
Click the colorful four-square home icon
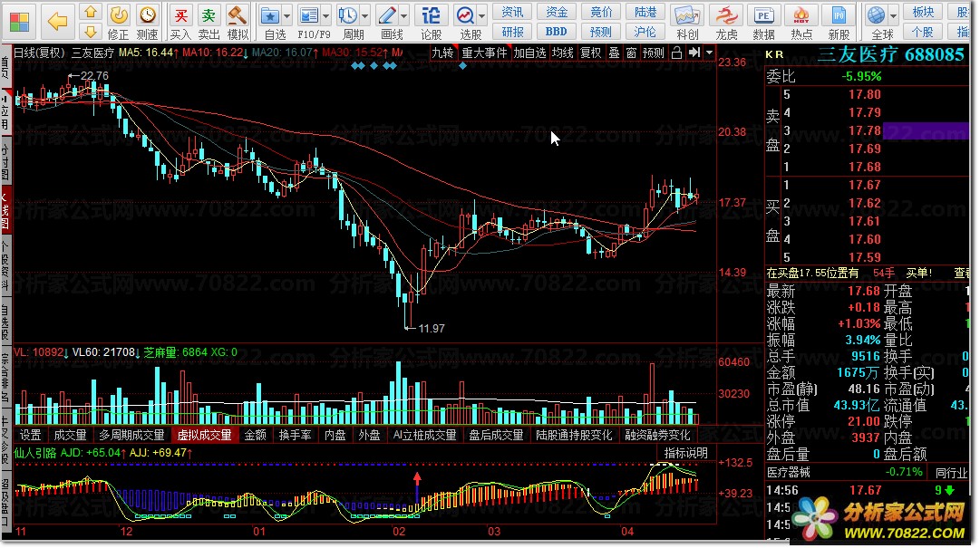(19, 22)
